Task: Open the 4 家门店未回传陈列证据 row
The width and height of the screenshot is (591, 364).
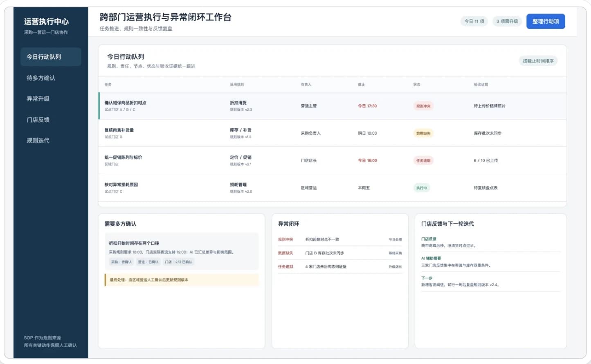Action: [340, 267]
